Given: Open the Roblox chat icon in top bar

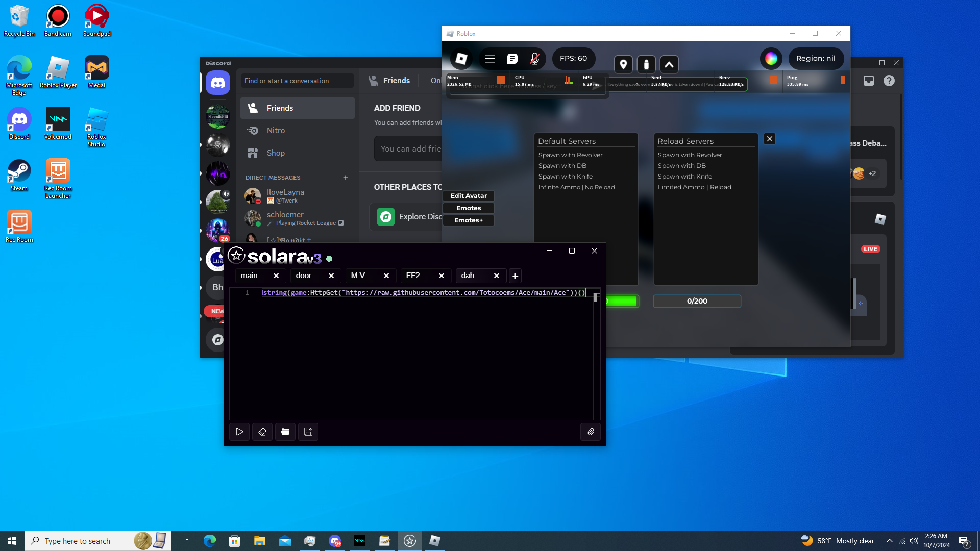Looking at the screenshot, I should click(512, 59).
